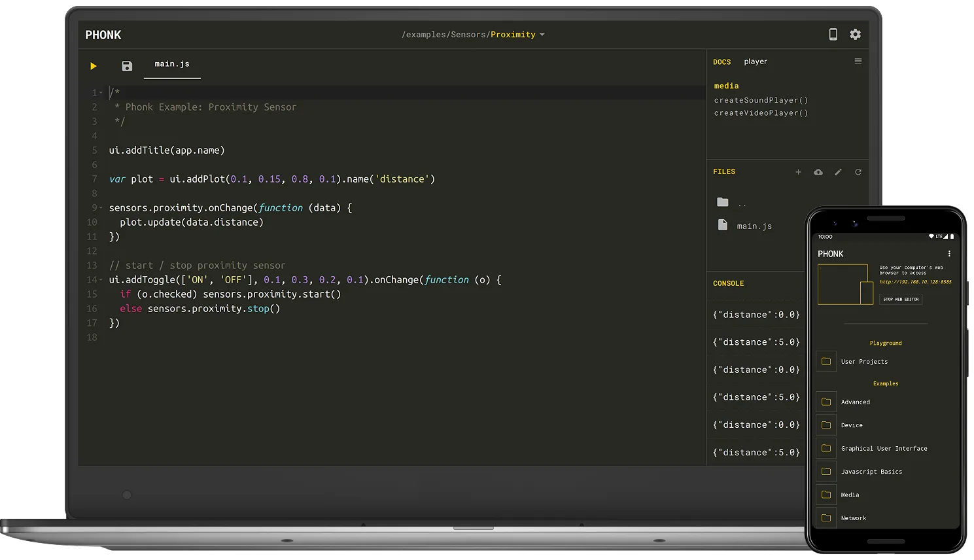Open the Device examples label on phone
Viewport: 974px width, 560px height.
852,425
